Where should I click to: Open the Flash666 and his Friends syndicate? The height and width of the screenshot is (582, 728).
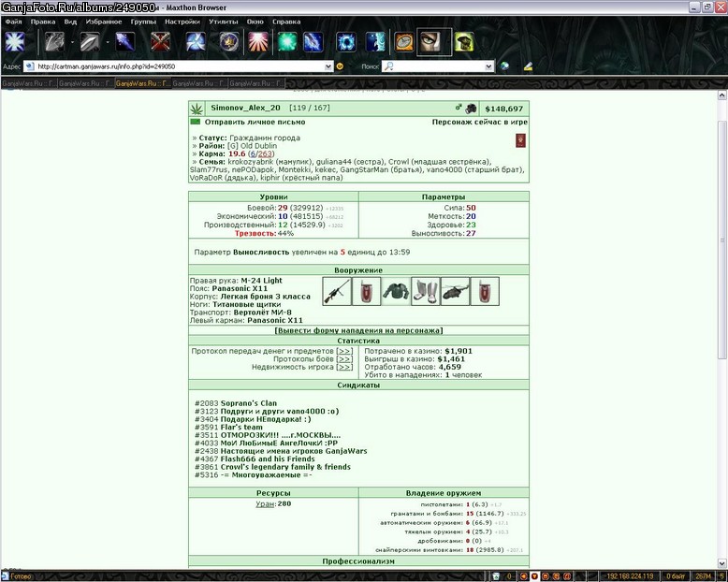pos(268,459)
